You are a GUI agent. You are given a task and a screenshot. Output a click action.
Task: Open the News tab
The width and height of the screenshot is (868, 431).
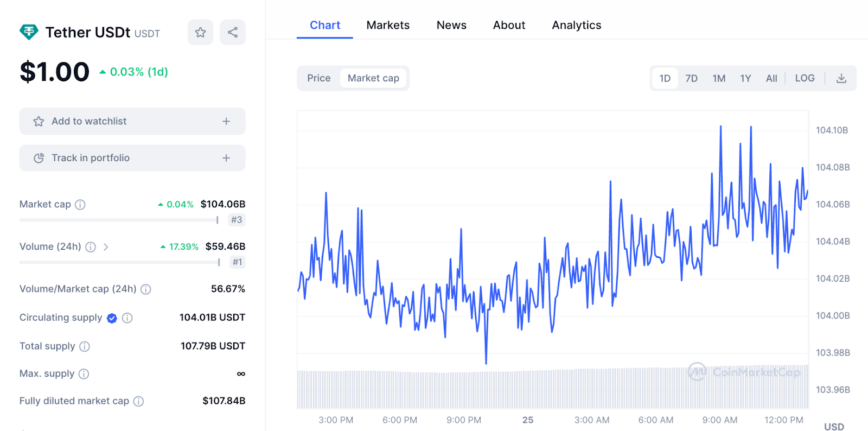tap(451, 25)
